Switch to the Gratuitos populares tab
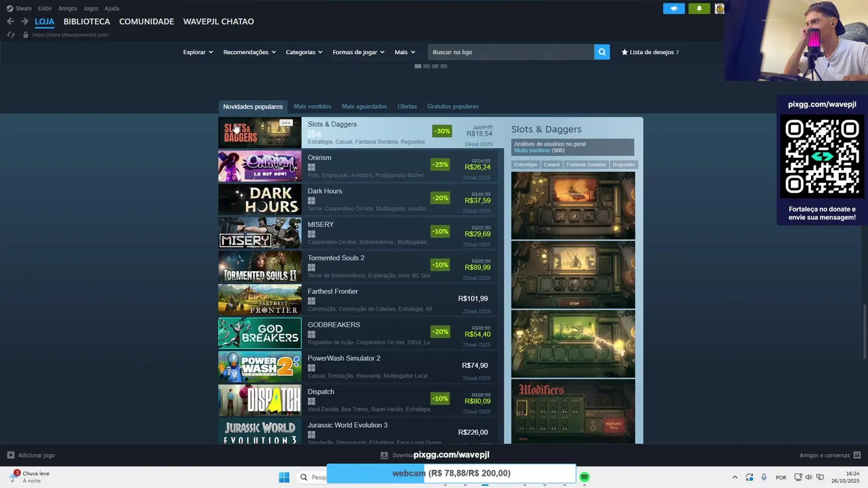Image resolution: width=868 pixels, height=488 pixels. [453, 106]
